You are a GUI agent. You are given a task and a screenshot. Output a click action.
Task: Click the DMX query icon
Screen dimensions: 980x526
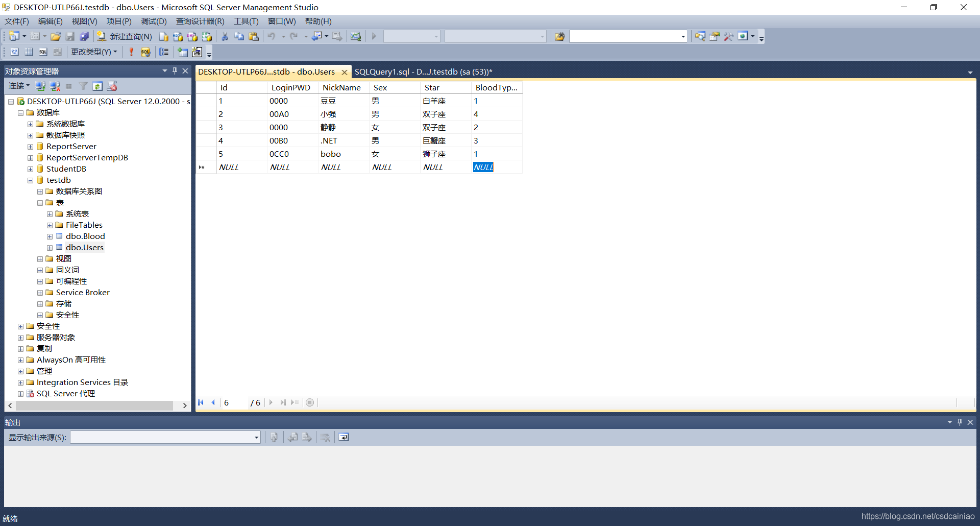click(x=192, y=36)
